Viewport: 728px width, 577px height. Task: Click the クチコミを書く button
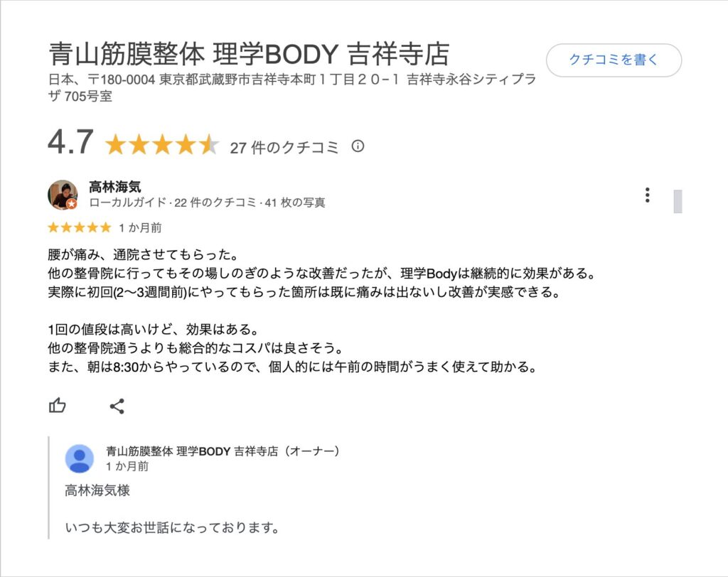tap(614, 60)
